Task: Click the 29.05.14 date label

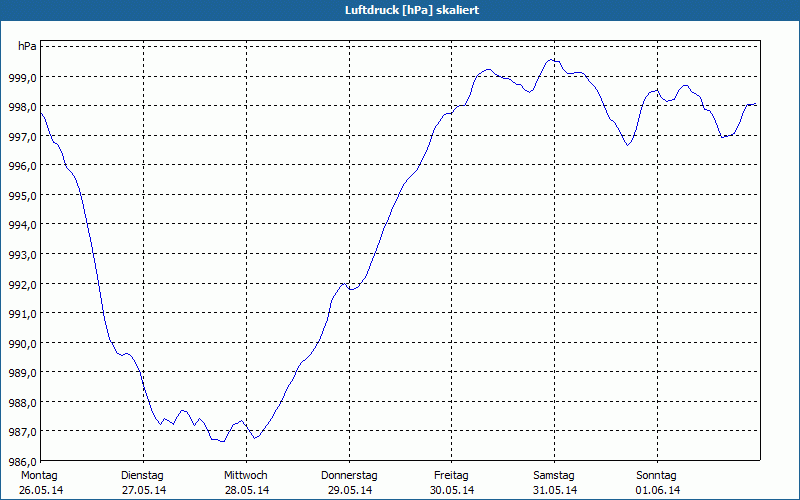Action: click(349, 491)
